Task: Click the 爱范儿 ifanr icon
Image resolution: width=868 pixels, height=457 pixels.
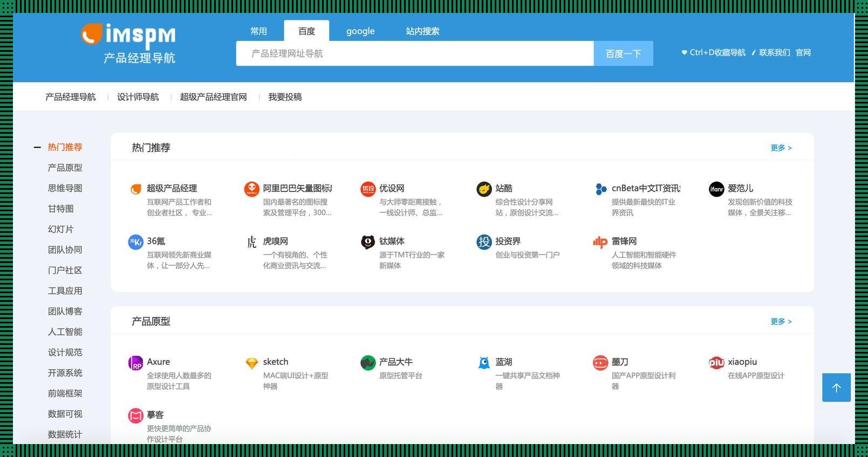Action: coord(716,189)
